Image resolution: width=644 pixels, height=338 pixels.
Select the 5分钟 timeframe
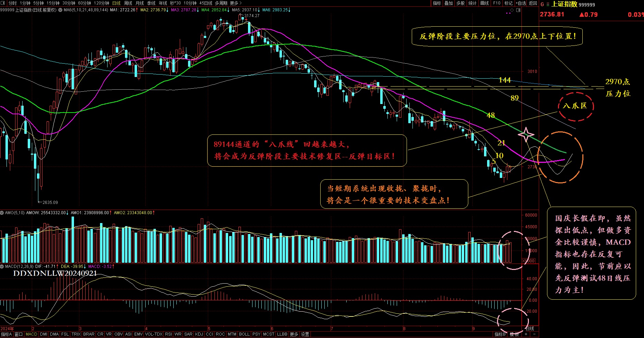38,3
